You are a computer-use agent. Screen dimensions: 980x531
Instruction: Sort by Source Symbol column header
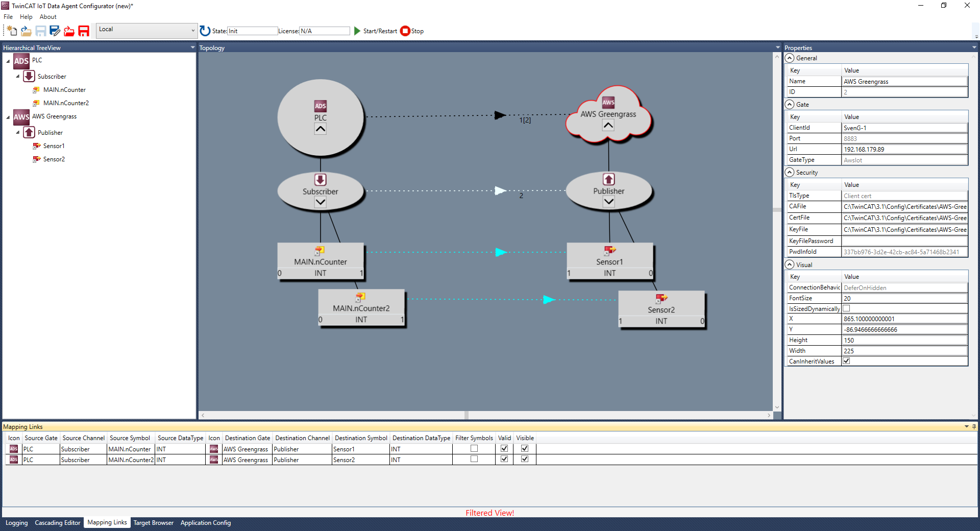tap(130, 438)
